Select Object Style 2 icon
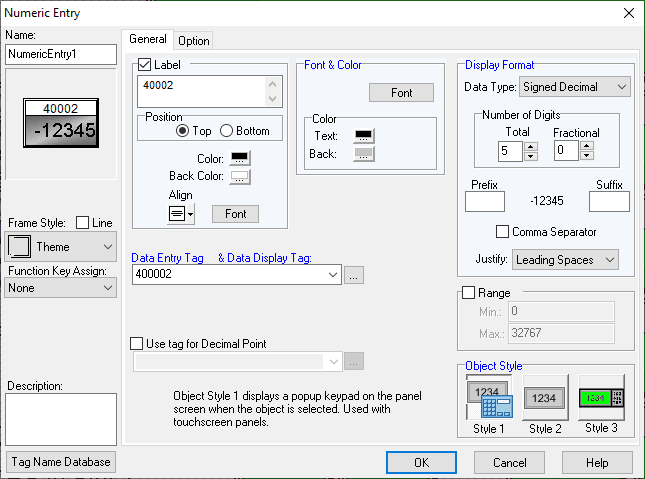645x479 pixels. (x=544, y=398)
